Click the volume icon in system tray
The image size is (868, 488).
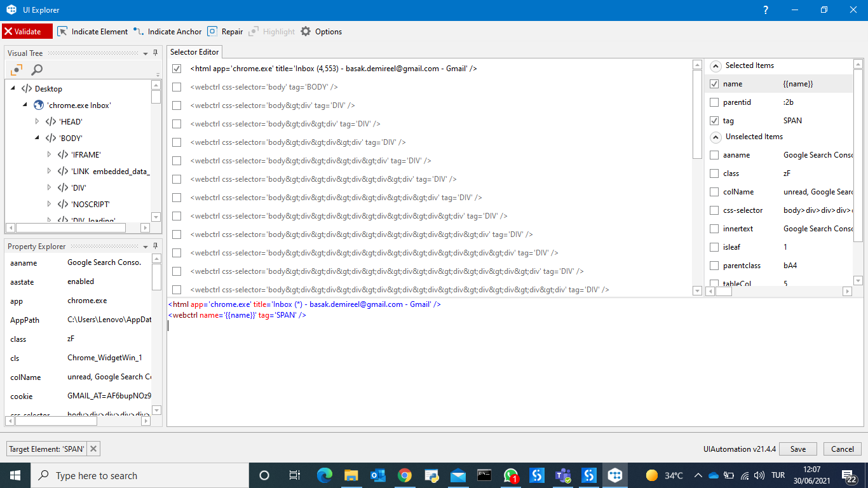click(x=759, y=475)
